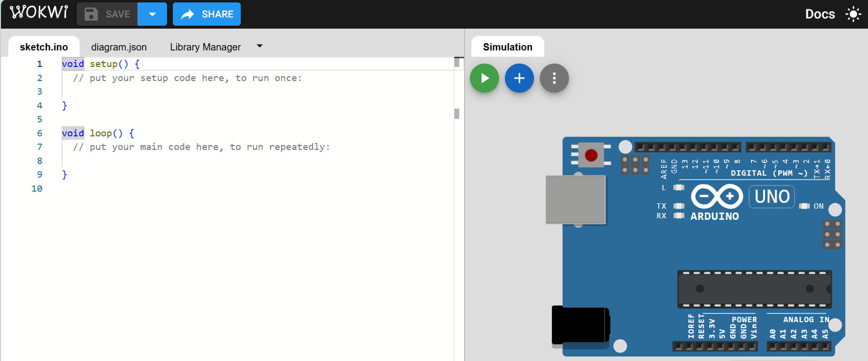Save the project with the SAVE button
This screenshot has width=868, height=361.
[x=107, y=14]
